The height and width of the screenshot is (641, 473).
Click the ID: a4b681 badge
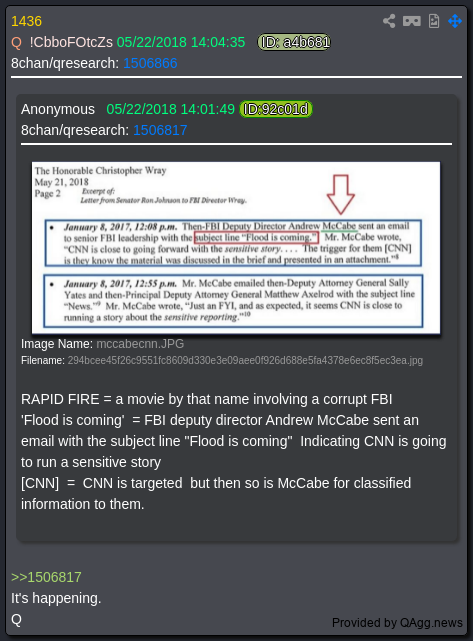pos(294,42)
